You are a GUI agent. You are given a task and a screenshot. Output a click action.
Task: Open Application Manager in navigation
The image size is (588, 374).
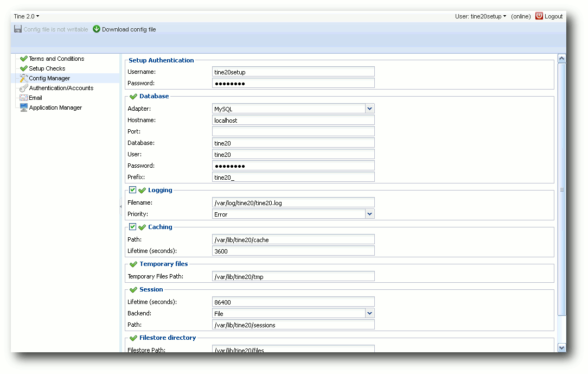pos(55,107)
